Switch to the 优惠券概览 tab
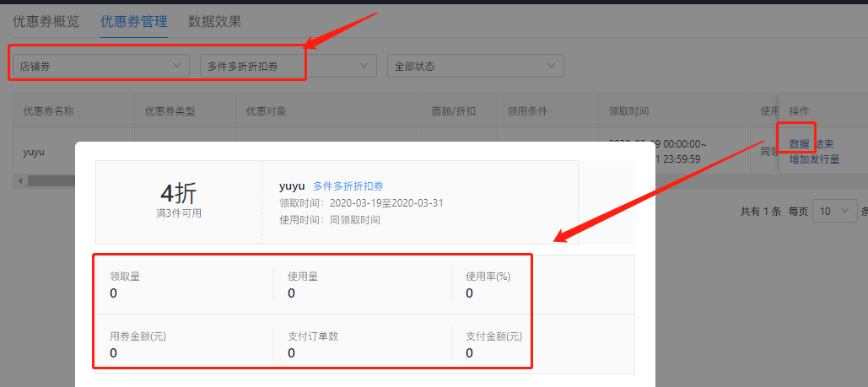Screen dimensions: 868x387 [46, 22]
